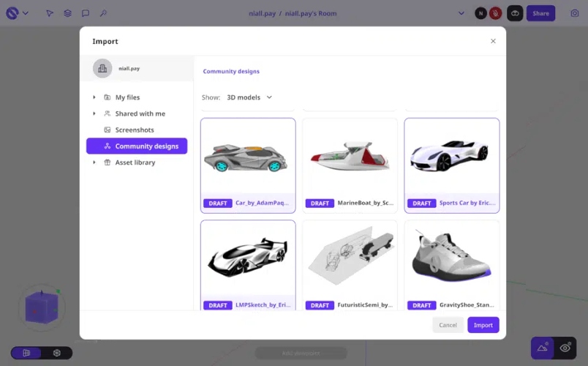Expand the dropdown arrow beside the logo
This screenshot has width=588, height=366.
click(x=26, y=13)
